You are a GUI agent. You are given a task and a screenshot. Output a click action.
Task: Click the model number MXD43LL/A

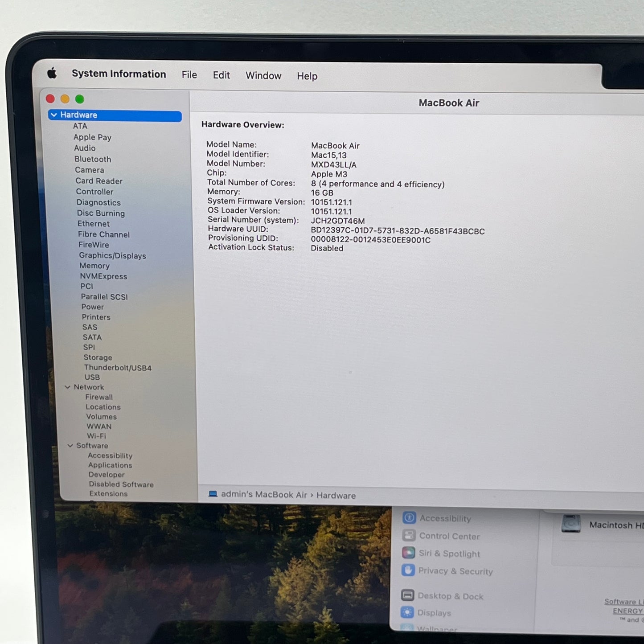point(334,165)
